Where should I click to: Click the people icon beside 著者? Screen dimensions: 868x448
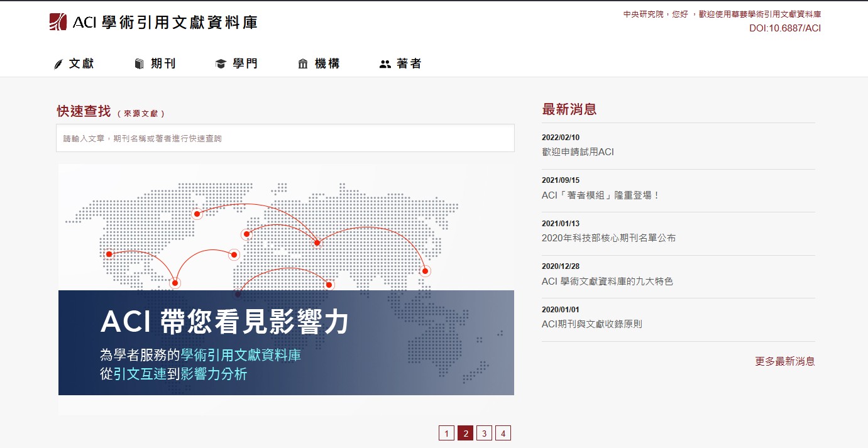[385, 64]
